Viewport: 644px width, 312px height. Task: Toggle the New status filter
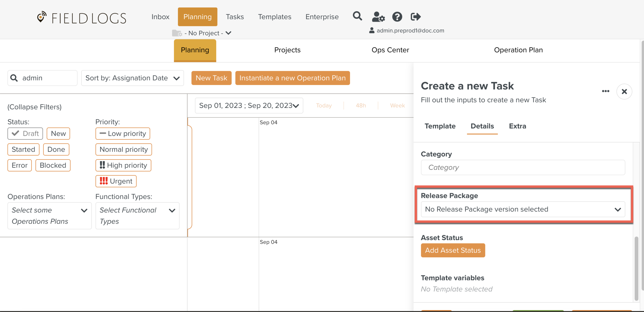pyautogui.click(x=58, y=133)
